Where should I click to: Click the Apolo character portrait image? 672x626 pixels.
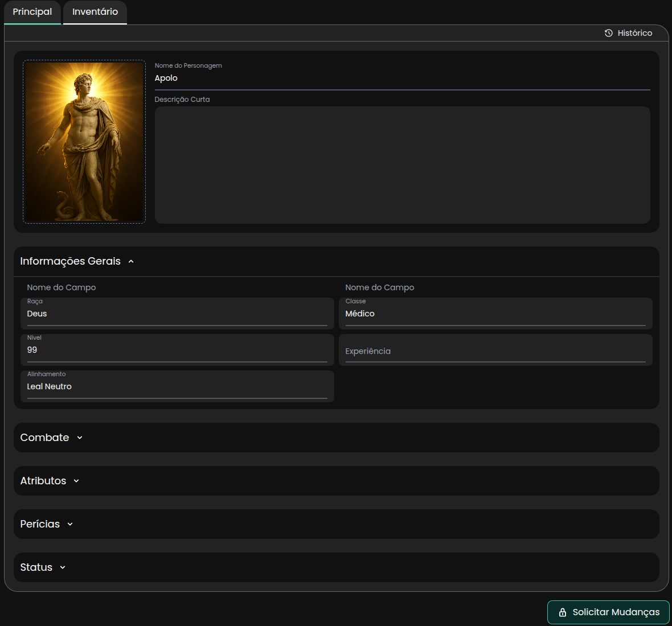point(84,142)
